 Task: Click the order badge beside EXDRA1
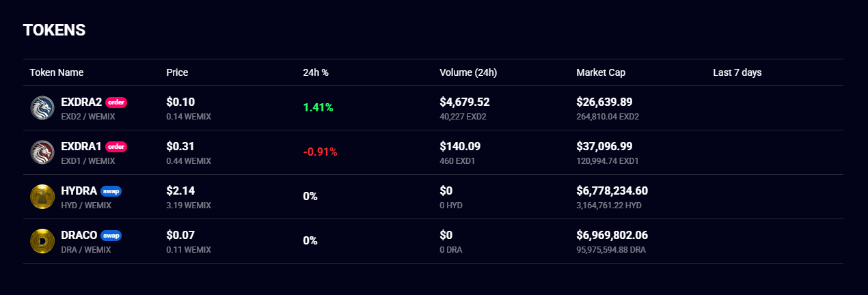coord(116,147)
